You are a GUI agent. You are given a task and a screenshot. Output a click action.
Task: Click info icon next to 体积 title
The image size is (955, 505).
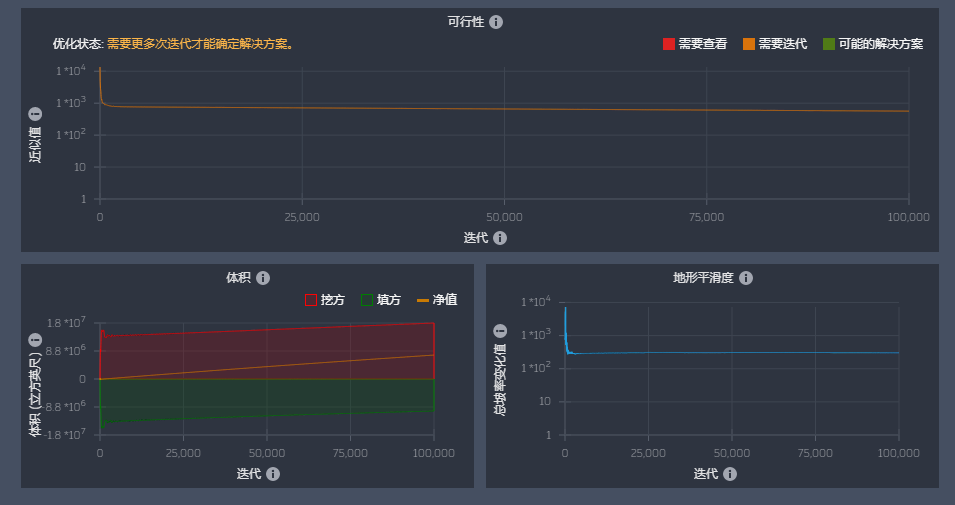pyautogui.click(x=263, y=278)
